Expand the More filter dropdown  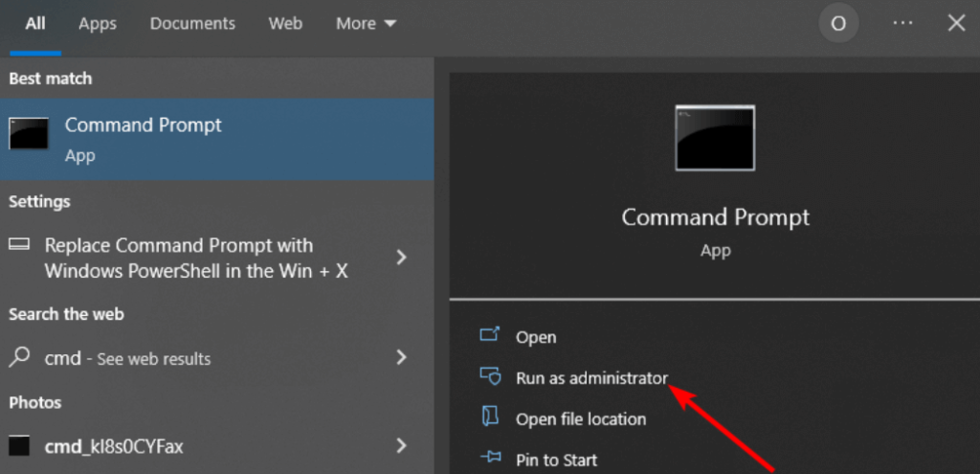coord(366,24)
